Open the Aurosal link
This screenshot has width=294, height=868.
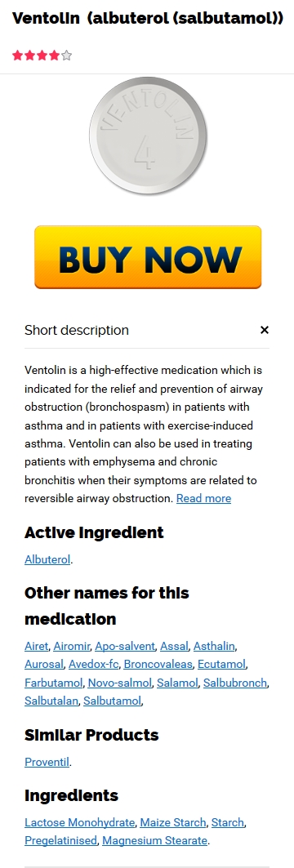(x=44, y=665)
